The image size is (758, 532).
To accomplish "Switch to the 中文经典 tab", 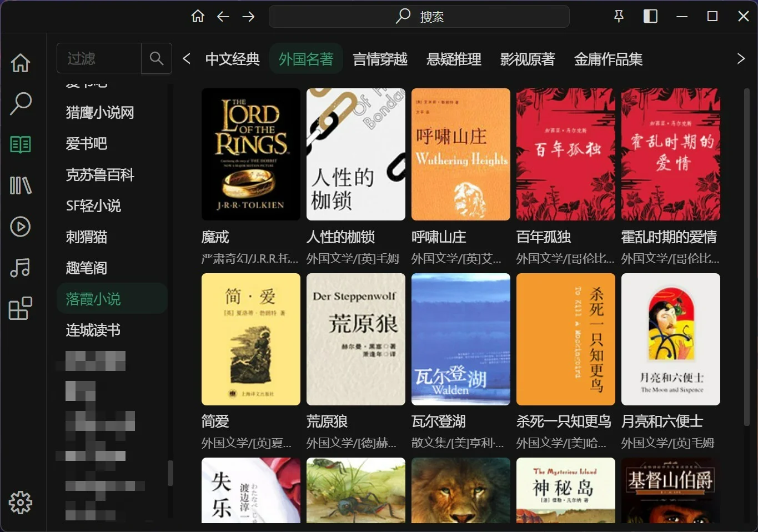I will coord(233,59).
